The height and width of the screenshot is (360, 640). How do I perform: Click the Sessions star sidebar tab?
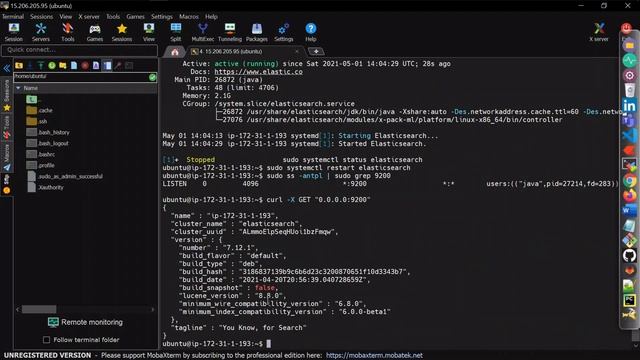click(7, 96)
